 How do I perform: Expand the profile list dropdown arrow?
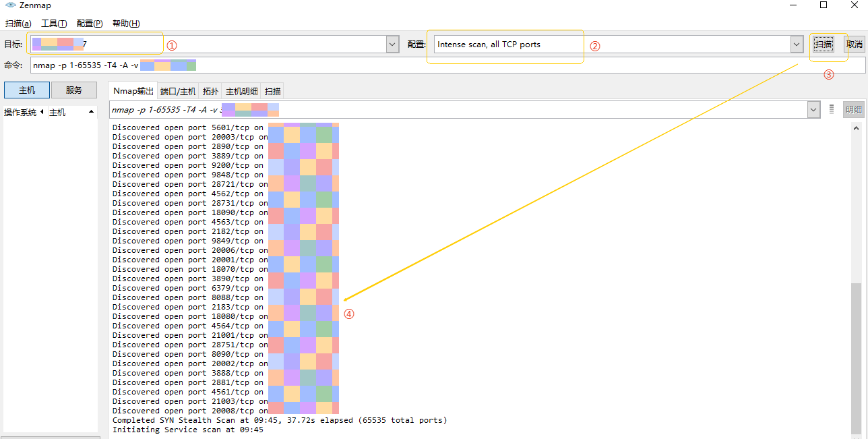(796, 45)
